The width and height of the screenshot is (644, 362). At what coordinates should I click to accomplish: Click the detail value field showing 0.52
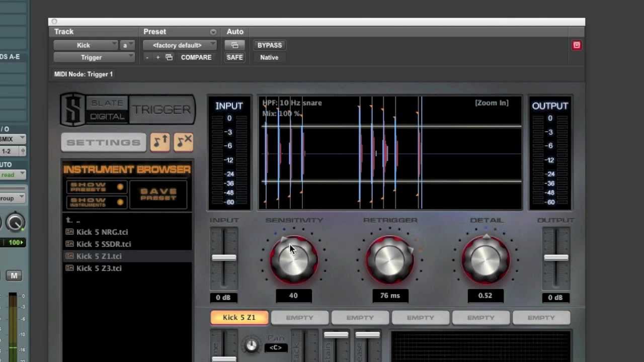click(x=486, y=296)
